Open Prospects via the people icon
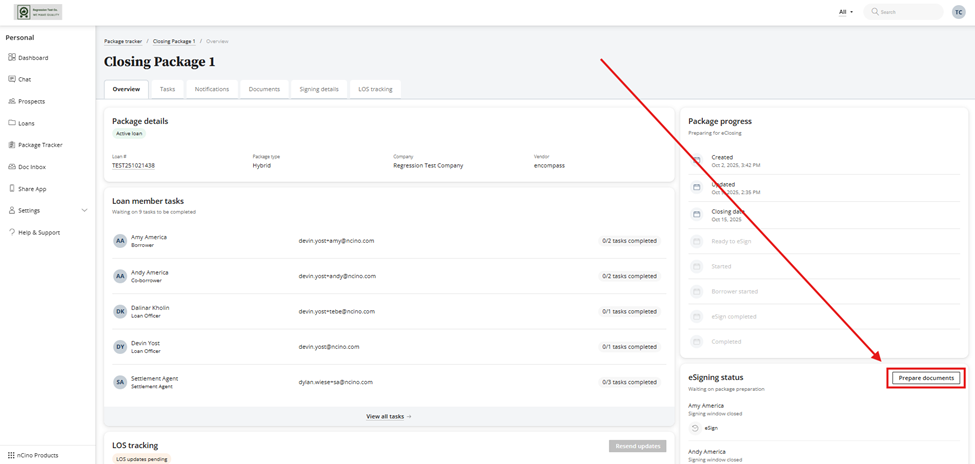The height and width of the screenshot is (464, 975). click(12, 101)
